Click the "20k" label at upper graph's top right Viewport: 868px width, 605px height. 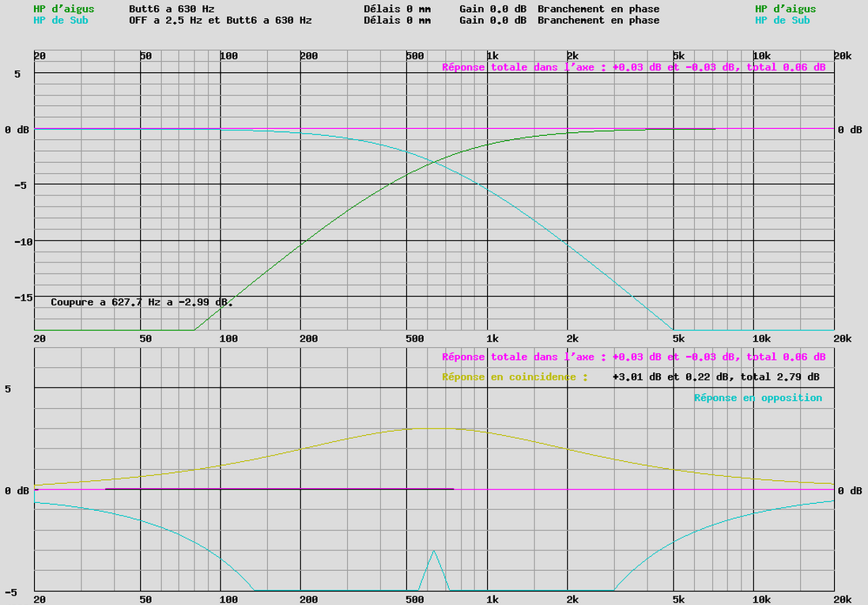[843, 56]
